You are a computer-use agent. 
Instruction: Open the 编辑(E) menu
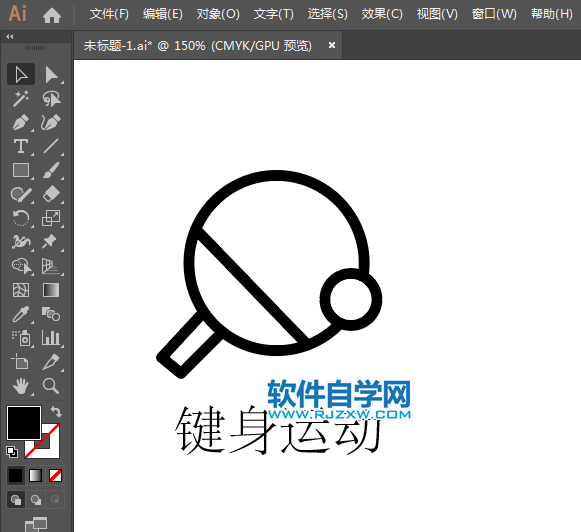pos(163,14)
